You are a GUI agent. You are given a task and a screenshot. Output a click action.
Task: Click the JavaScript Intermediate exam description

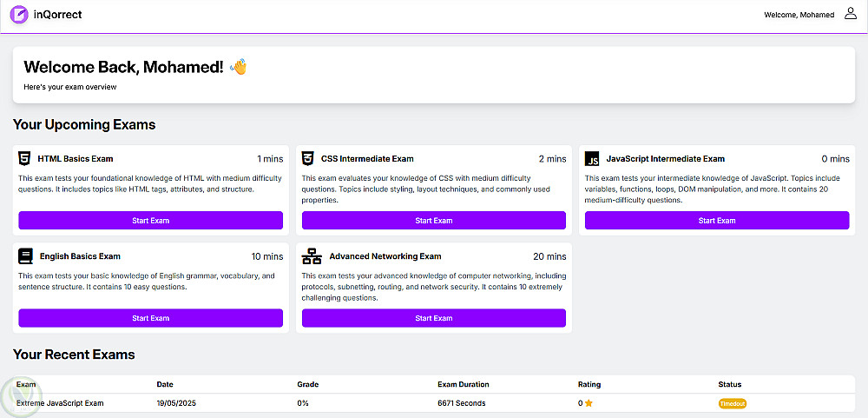pyautogui.click(x=713, y=189)
